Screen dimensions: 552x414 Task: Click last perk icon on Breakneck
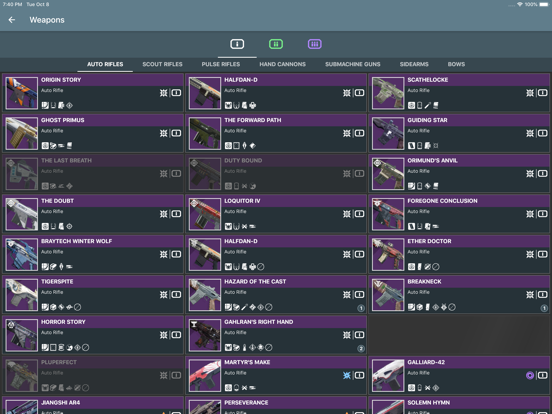click(x=452, y=307)
